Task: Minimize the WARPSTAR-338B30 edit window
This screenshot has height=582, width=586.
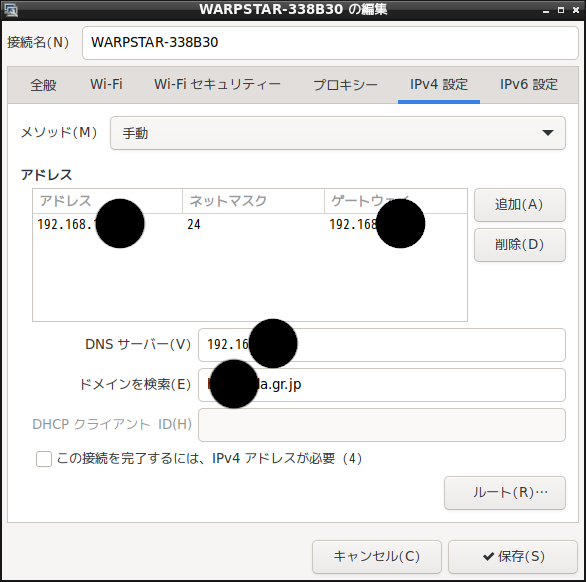Action: coord(546,10)
